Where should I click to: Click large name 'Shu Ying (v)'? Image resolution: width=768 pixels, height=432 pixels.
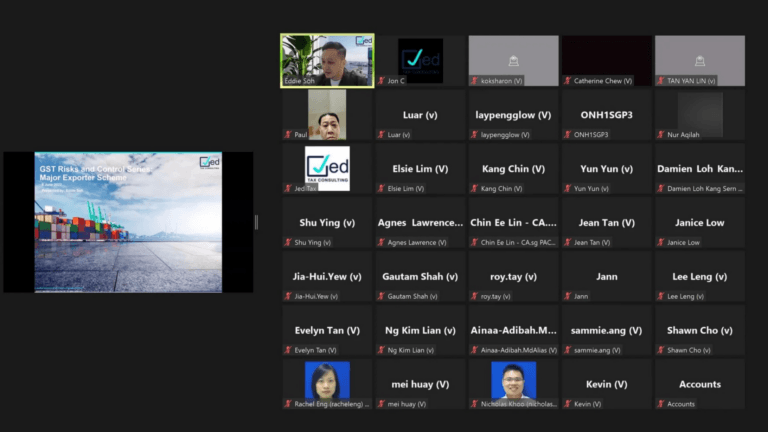tap(327, 223)
